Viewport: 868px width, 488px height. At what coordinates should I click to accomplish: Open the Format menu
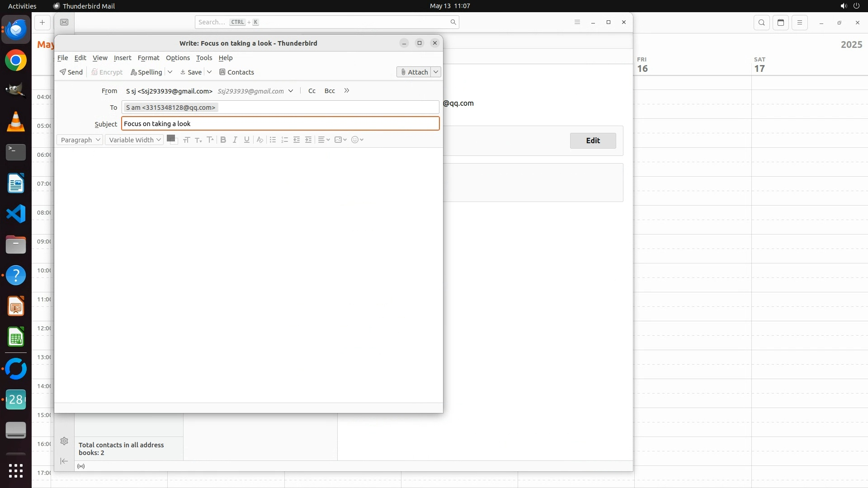tap(148, 58)
